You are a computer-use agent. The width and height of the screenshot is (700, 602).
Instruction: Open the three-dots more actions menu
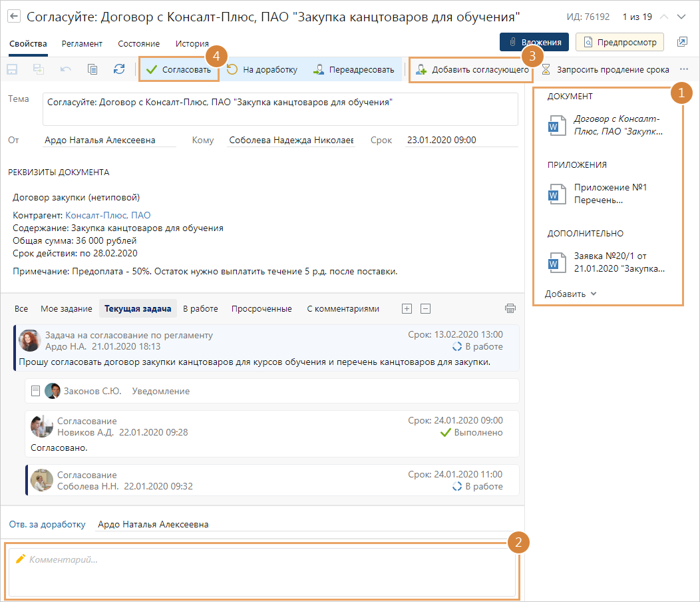coord(684,69)
